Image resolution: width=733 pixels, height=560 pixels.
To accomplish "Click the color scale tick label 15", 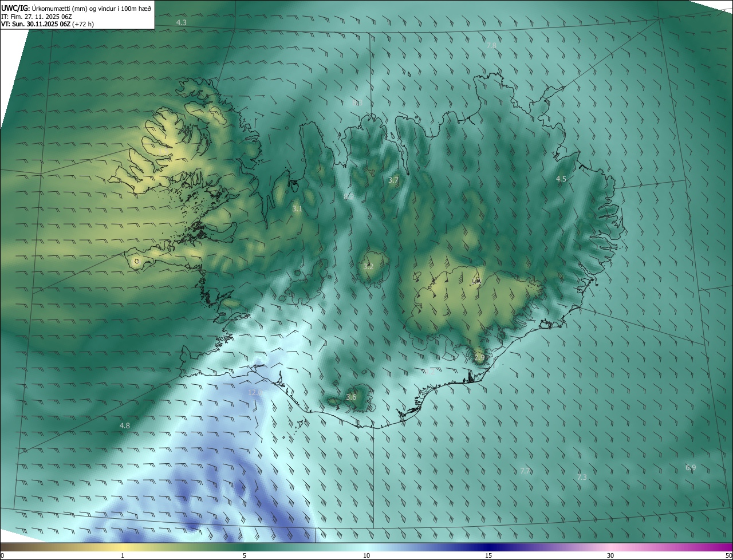I will coord(488,555).
